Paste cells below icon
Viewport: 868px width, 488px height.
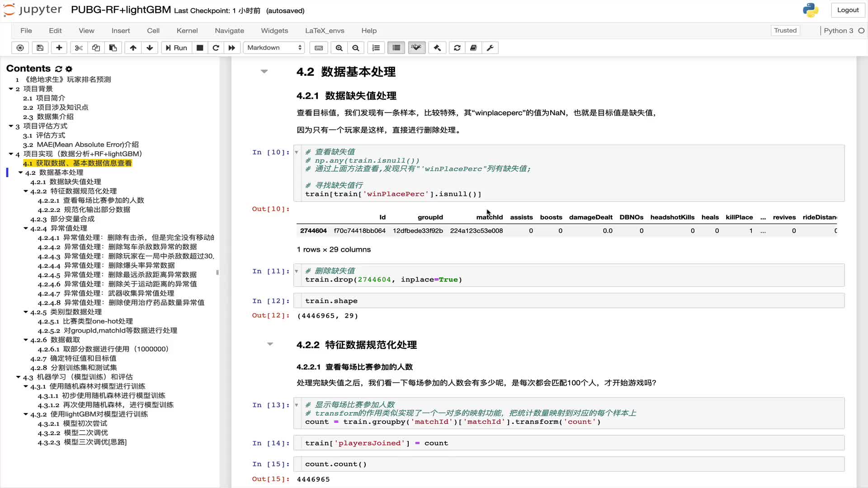(113, 48)
